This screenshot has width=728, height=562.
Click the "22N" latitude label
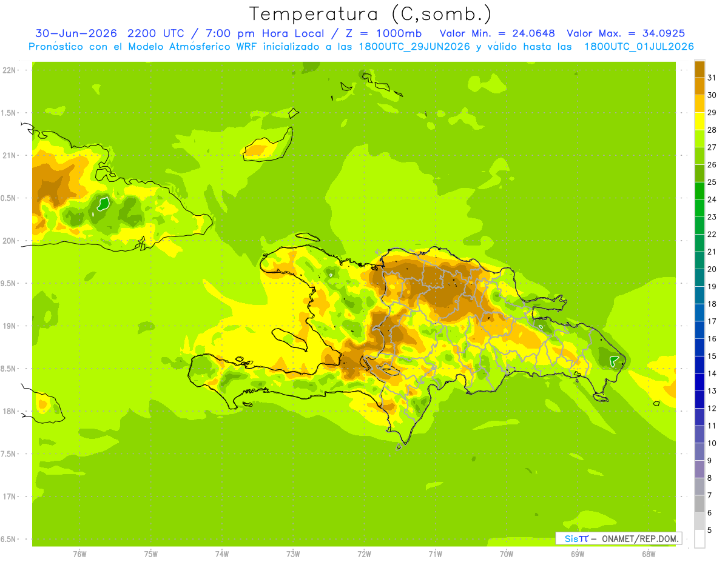point(8,70)
